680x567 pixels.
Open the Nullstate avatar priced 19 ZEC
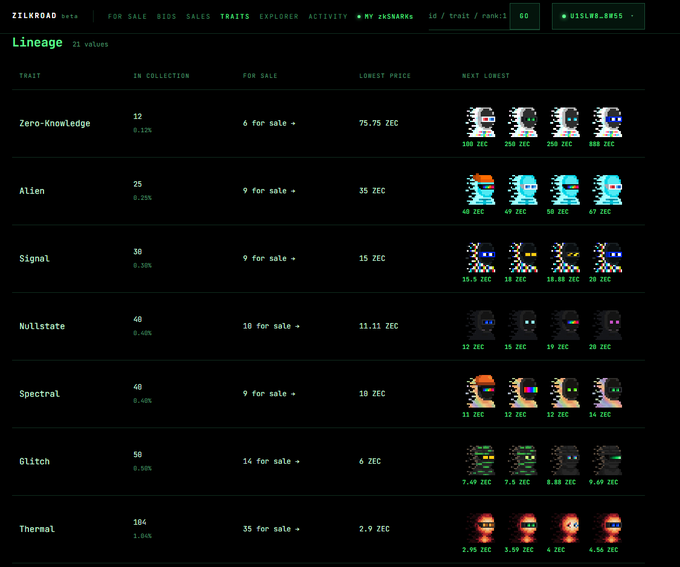point(565,325)
